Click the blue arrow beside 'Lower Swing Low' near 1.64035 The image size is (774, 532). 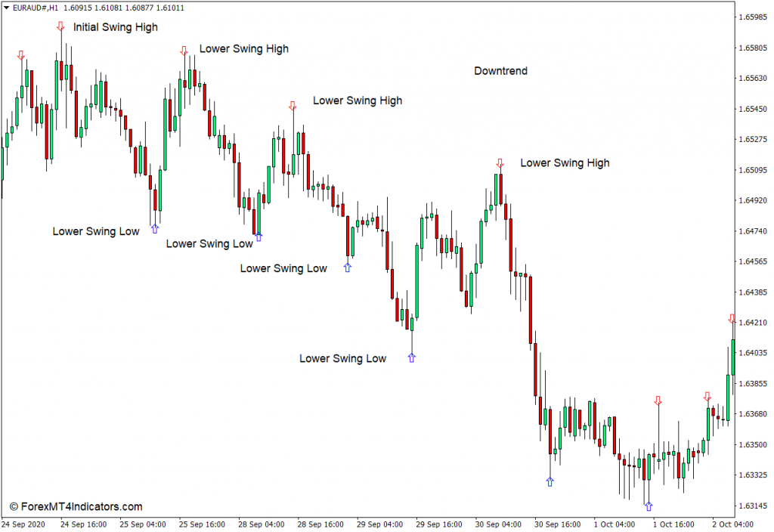coord(412,357)
